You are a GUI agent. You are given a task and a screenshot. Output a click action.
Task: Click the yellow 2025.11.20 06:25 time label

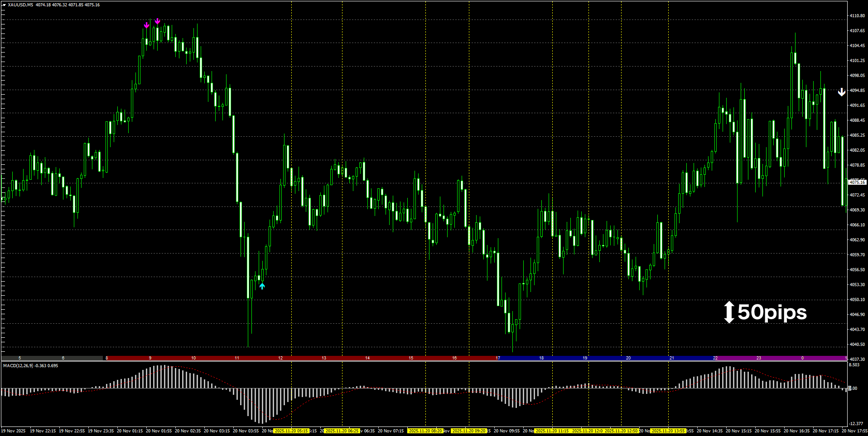point(342,431)
